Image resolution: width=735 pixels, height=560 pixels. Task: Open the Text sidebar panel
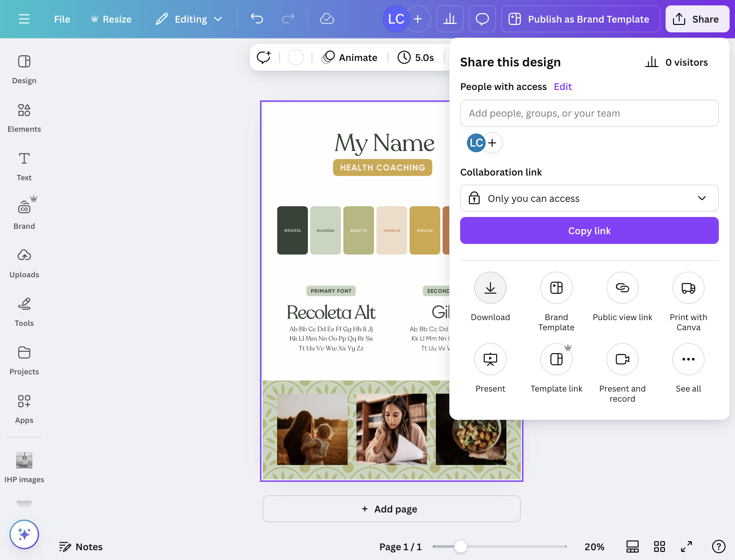pyautogui.click(x=24, y=166)
